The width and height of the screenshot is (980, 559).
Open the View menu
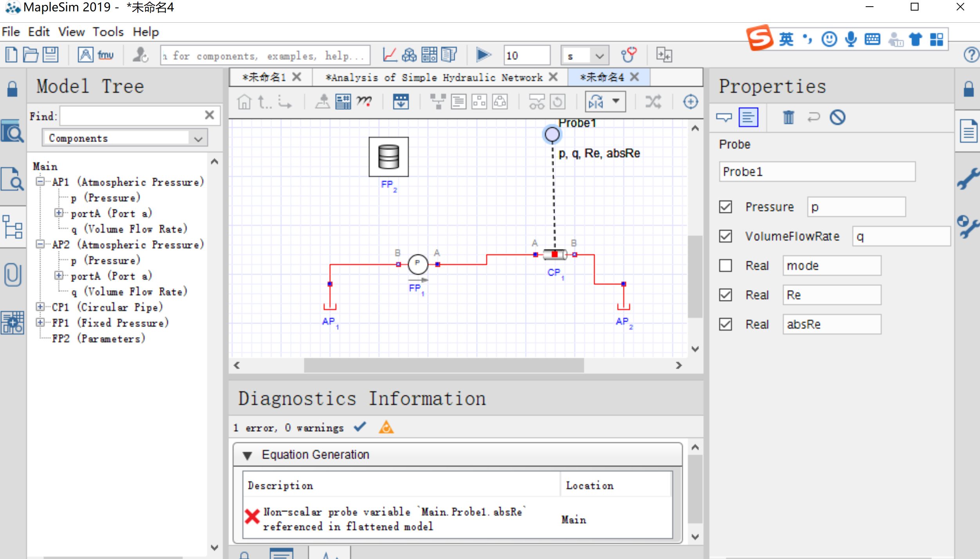point(71,32)
